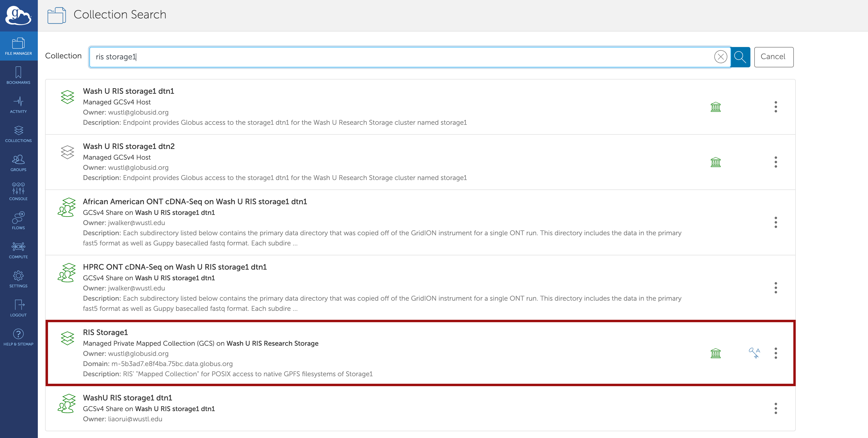Click RIS Storage1 description about GPFS filesystems
The width and height of the screenshot is (868, 438).
pos(228,374)
